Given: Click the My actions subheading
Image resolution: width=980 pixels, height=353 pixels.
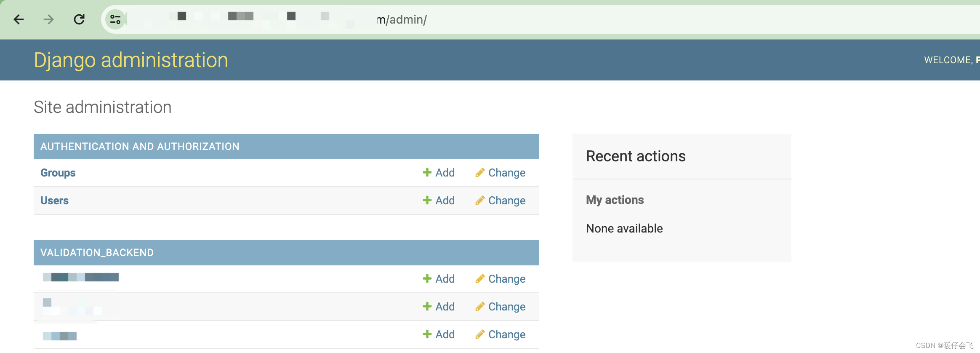Looking at the screenshot, I should click(615, 200).
